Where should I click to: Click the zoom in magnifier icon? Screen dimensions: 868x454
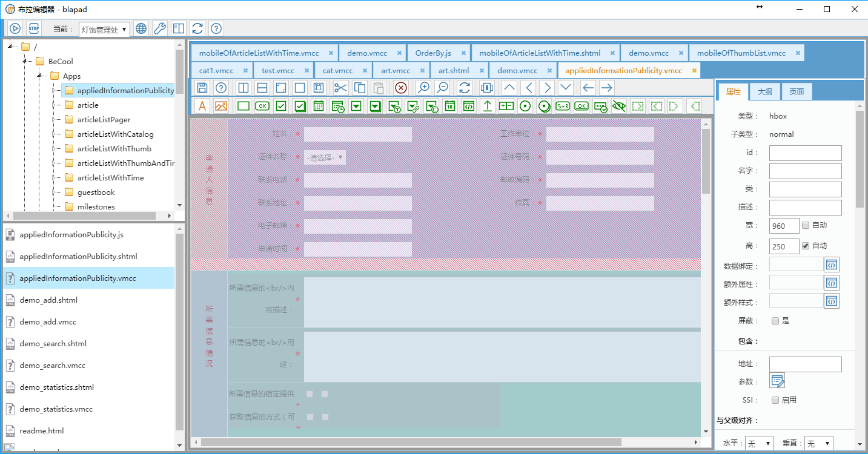[423, 88]
